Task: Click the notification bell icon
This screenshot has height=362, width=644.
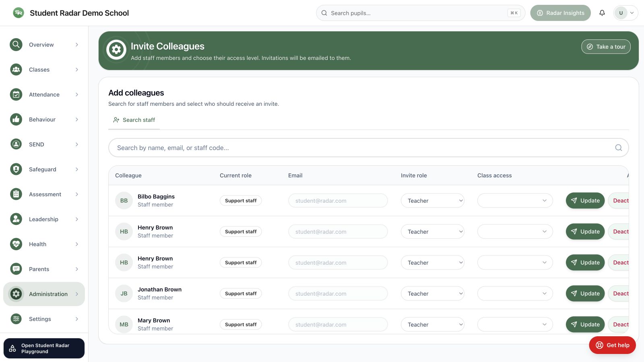Action: 602,13
